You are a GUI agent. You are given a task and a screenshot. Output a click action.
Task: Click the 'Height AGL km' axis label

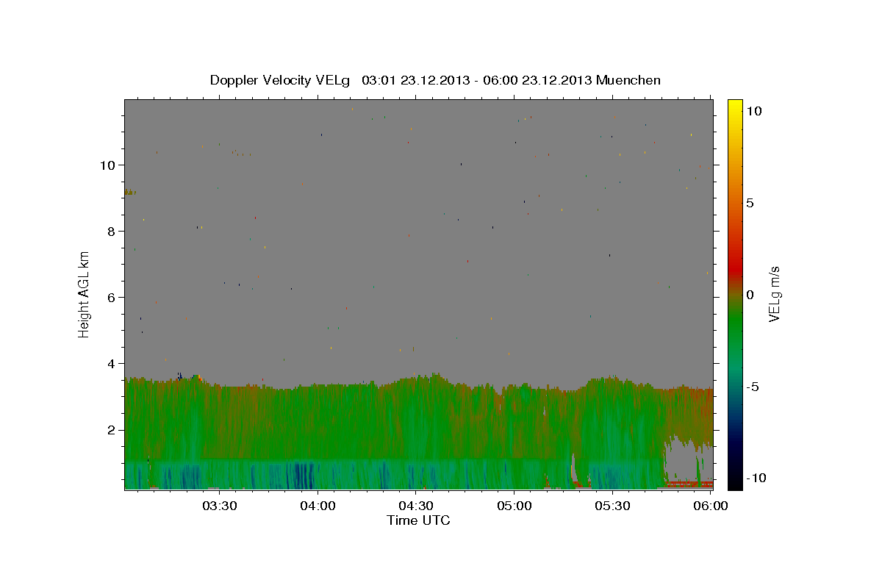coord(85,294)
